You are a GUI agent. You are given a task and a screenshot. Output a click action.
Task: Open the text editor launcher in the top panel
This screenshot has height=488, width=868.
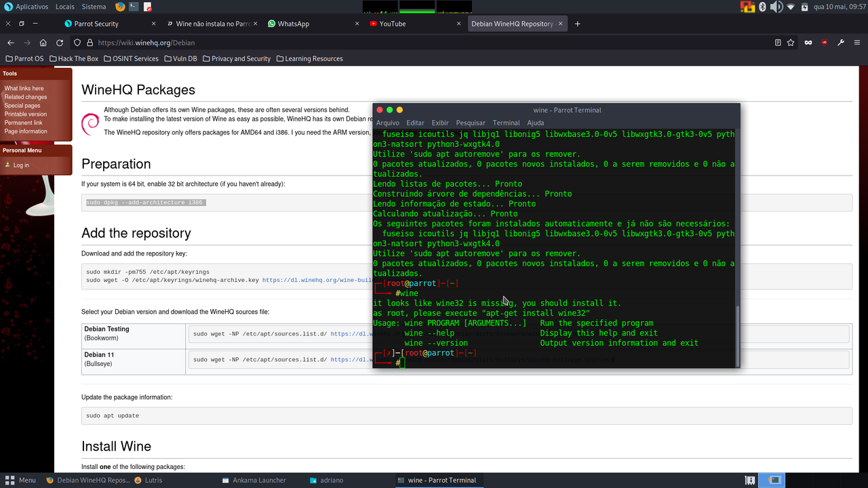pyautogui.click(x=147, y=7)
